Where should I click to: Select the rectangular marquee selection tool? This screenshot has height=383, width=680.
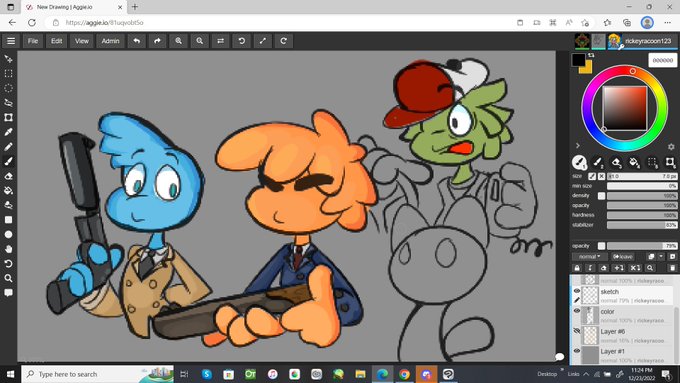tap(8, 73)
